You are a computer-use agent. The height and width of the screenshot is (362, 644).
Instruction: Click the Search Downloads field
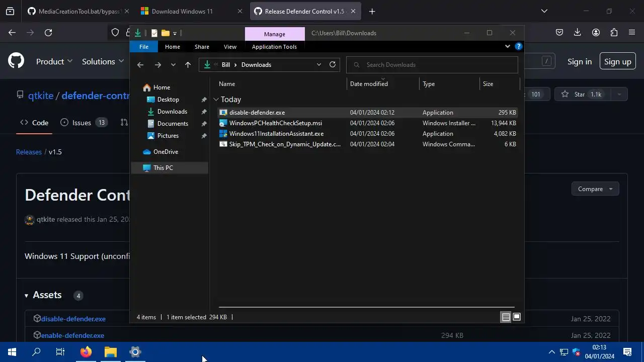pyautogui.click(x=432, y=65)
